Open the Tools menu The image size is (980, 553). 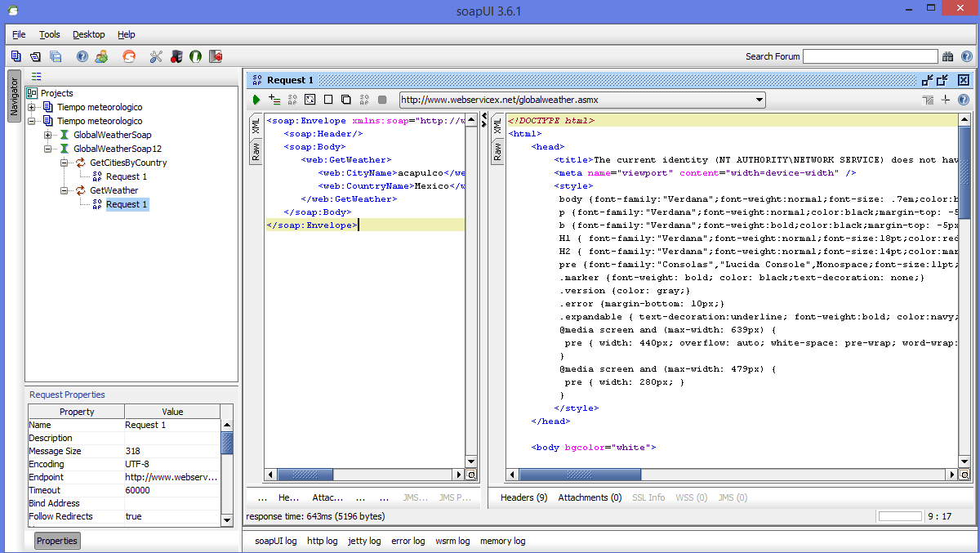50,34
